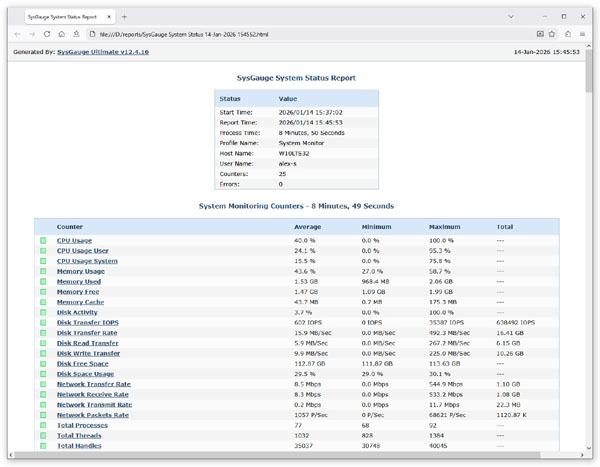Image resolution: width=600 pixels, height=467 pixels.
Task: Click green status icon beside Disk Activity
Action: [43, 312]
